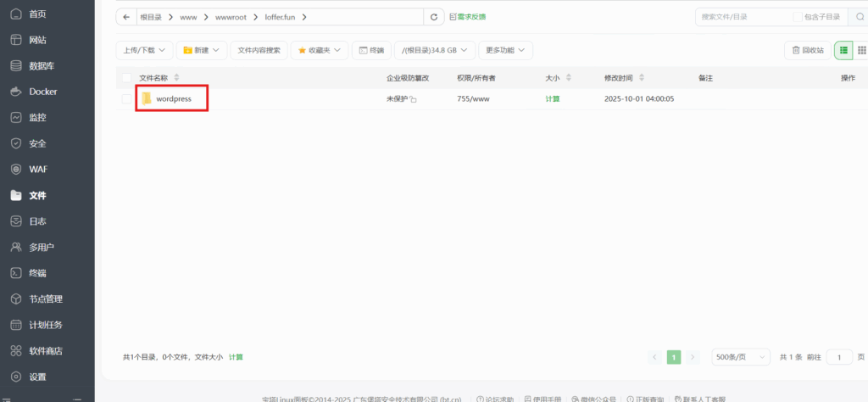This screenshot has height=402, width=868.
Task: Click the 文件内容搜索 button
Action: pyautogui.click(x=259, y=50)
